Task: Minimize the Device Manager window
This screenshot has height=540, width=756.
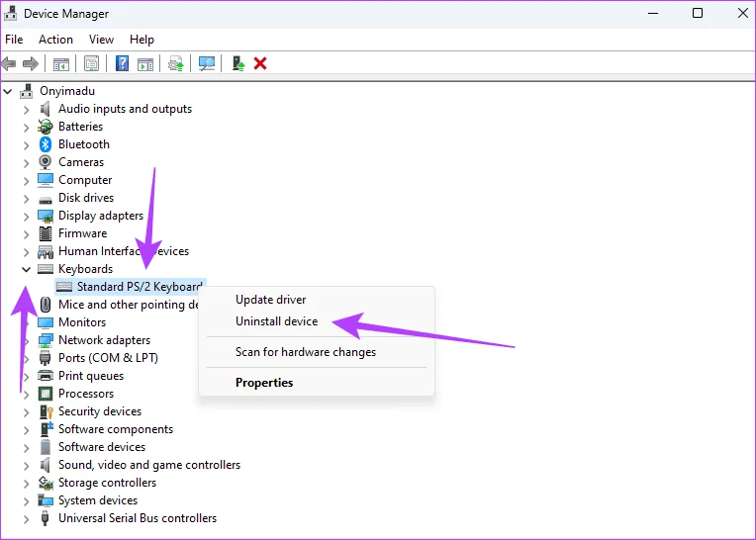Action: [653, 13]
